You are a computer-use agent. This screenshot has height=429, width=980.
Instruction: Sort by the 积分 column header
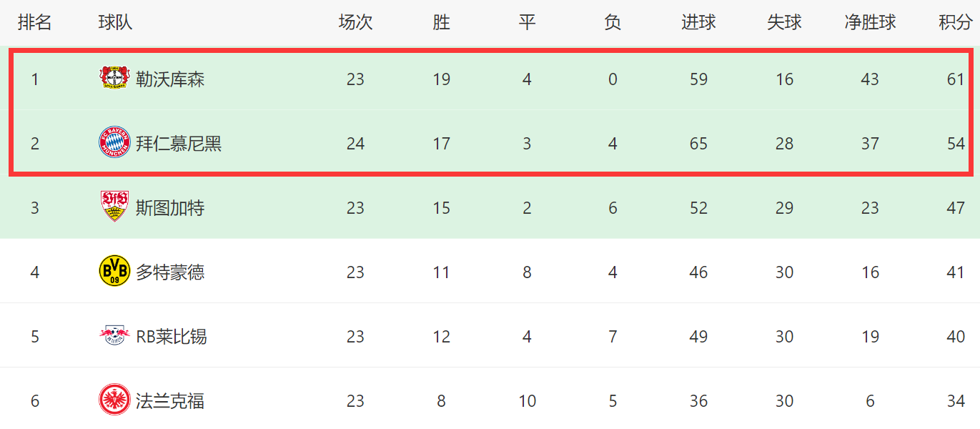point(956,22)
